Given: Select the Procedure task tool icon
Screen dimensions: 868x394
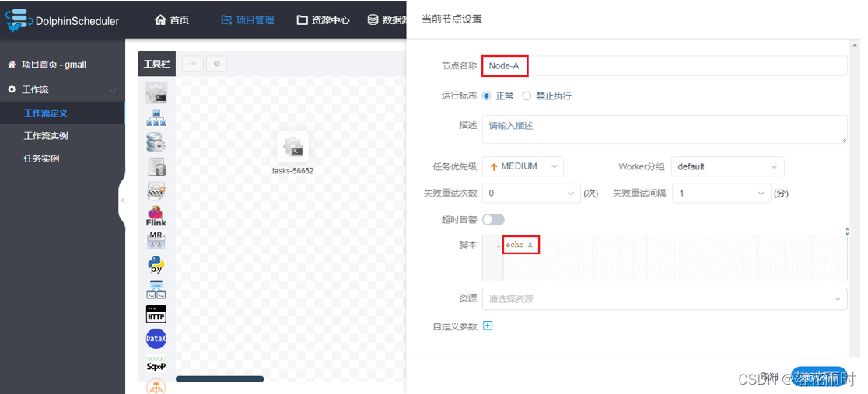Looking at the screenshot, I should click(x=156, y=142).
